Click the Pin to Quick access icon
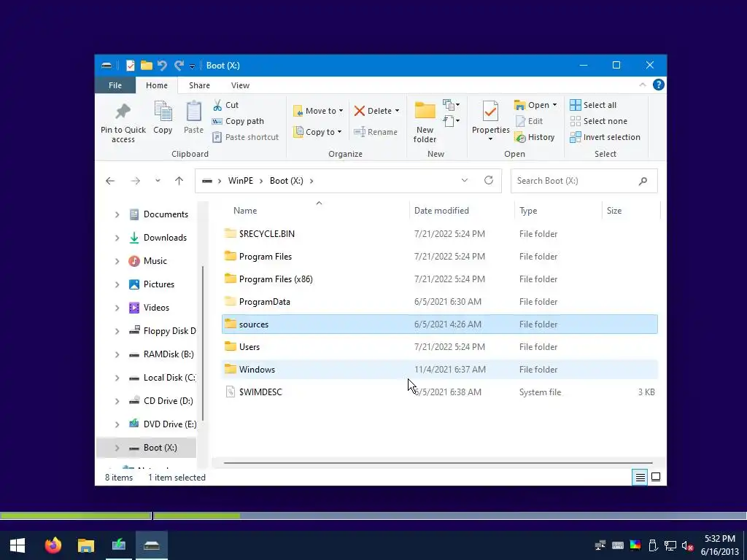The image size is (747, 560). pyautogui.click(x=123, y=112)
